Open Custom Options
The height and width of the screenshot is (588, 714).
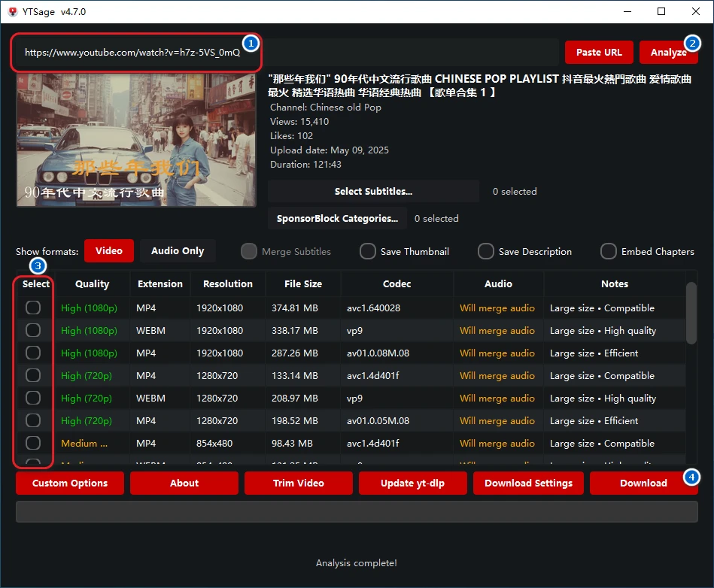pos(70,483)
